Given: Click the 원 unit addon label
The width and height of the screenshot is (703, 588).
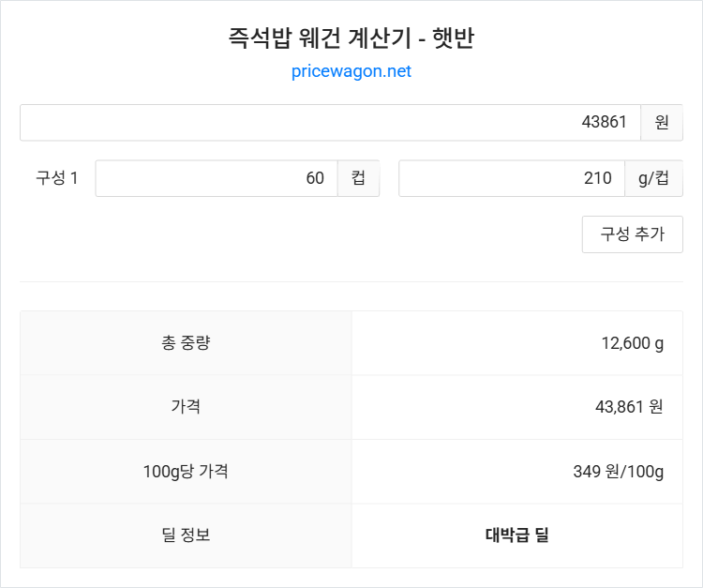Looking at the screenshot, I should coord(662,123).
